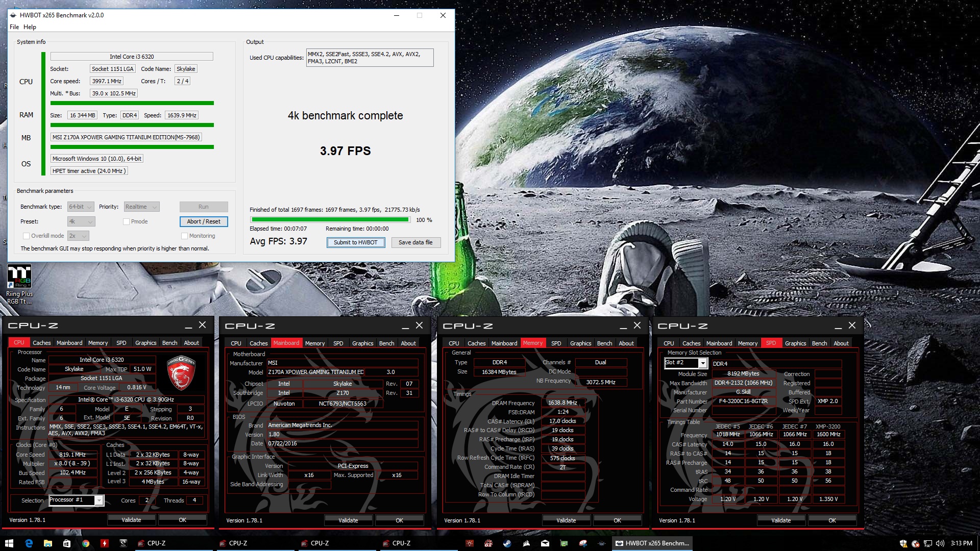
Task: Open Bench tab in first CPU-Z window
Action: click(170, 343)
